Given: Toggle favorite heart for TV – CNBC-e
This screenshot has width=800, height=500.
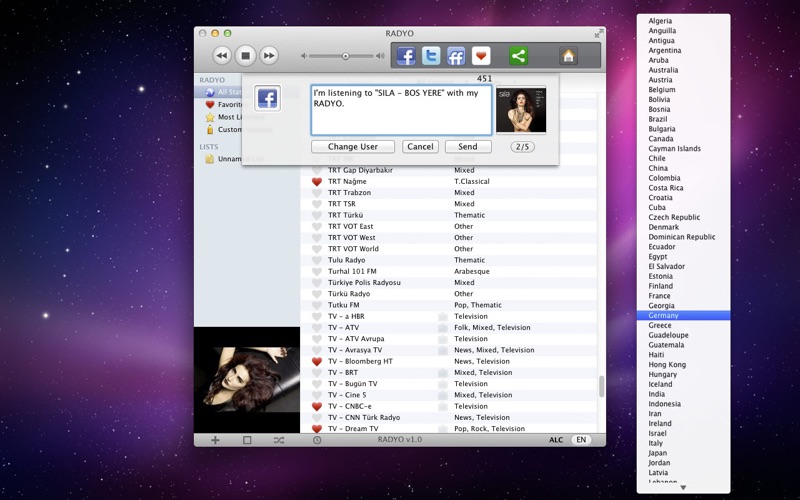Looking at the screenshot, I should [x=317, y=406].
